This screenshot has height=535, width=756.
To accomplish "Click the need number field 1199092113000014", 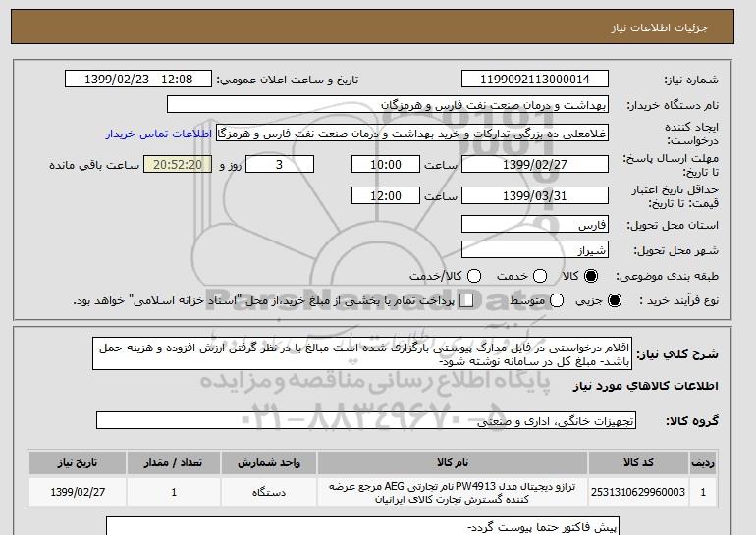I will (x=535, y=80).
